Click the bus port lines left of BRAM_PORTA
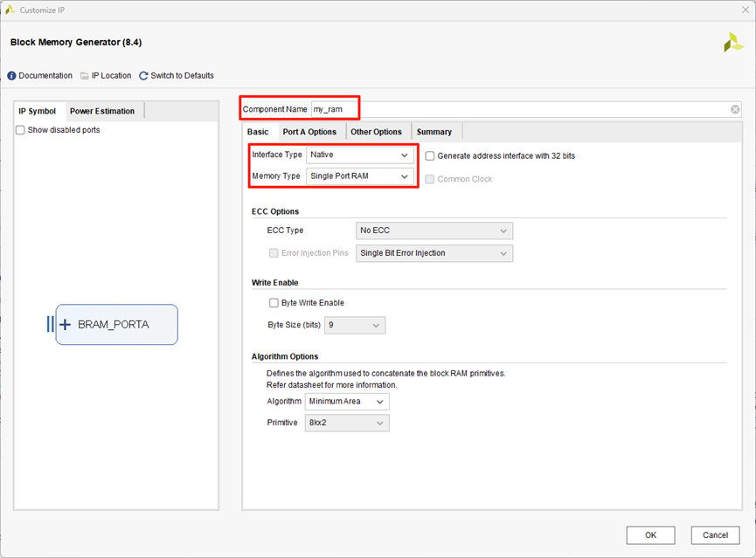Viewport: 756px width, 558px height. click(50, 324)
